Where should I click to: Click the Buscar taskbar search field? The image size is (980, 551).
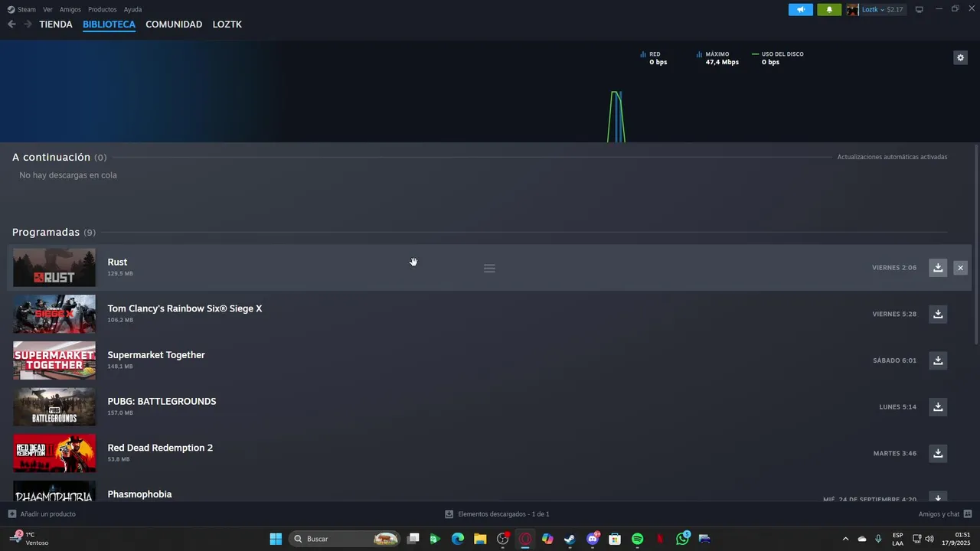[345, 539]
